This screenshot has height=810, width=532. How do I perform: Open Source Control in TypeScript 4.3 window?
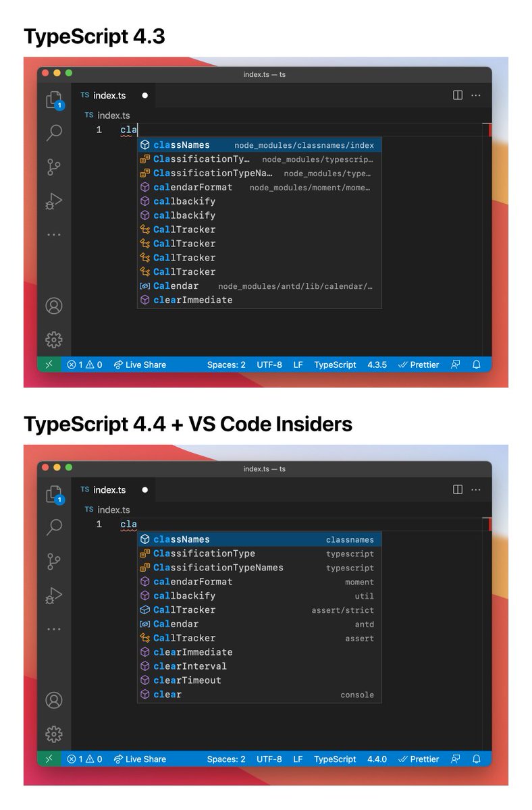pos(54,167)
